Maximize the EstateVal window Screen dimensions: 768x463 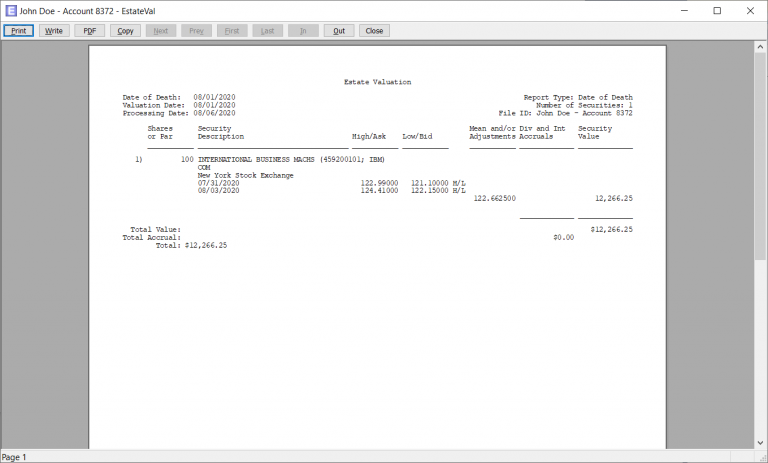(717, 10)
